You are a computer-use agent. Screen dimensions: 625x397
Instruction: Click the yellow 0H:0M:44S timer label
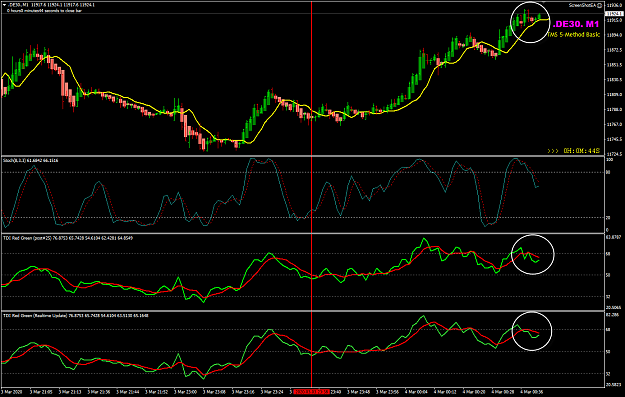pyautogui.click(x=581, y=151)
